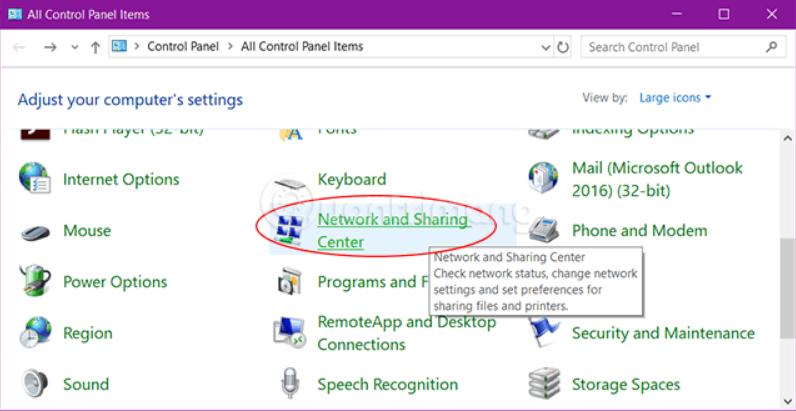This screenshot has width=796, height=411.
Task: Click the Speech Recognition microphone icon
Action: [290, 384]
